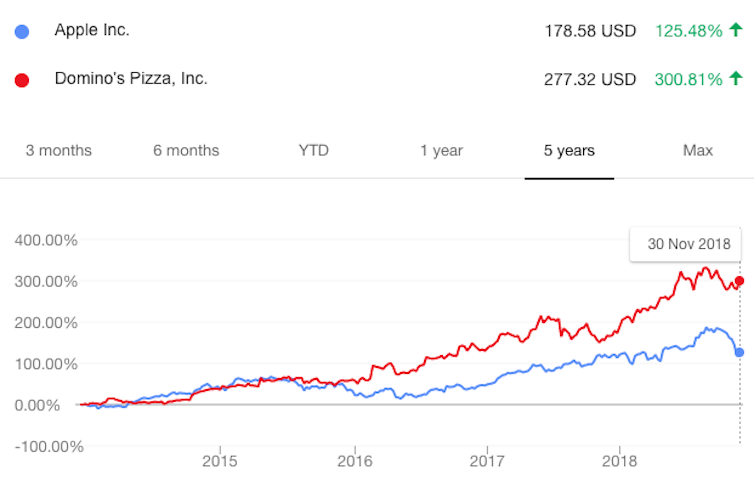Click the red endpoint marker on chart
754x492 pixels.
pos(740,281)
